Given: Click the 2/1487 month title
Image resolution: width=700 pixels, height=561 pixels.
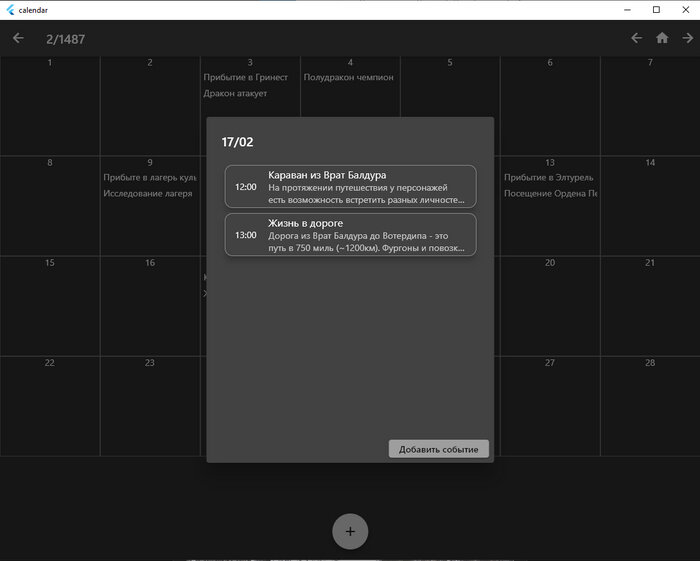Looking at the screenshot, I should click(x=65, y=39).
